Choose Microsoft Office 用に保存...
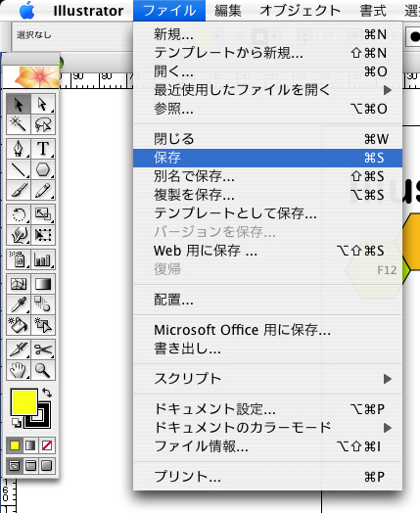 [x=267, y=330]
